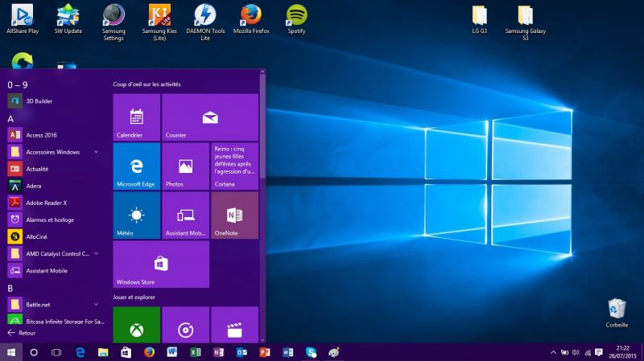Screen dimensions: 644x361
Task: Open the Cortana news tile
Action: pos(234,166)
